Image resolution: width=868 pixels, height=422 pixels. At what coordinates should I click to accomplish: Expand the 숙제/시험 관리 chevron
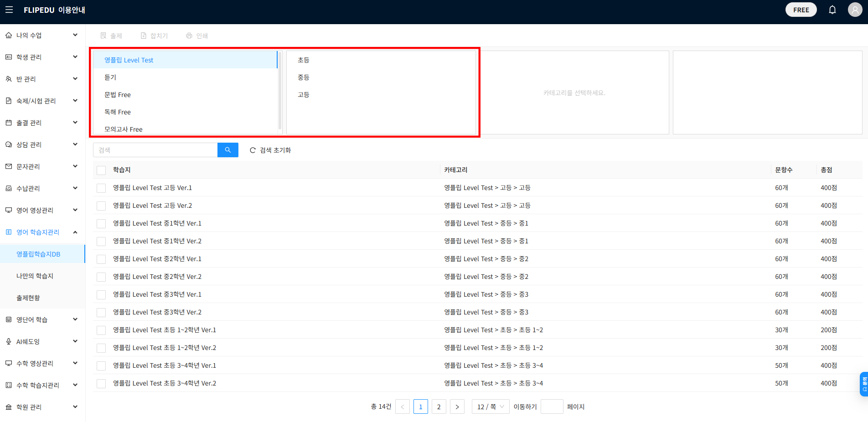point(75,101)
